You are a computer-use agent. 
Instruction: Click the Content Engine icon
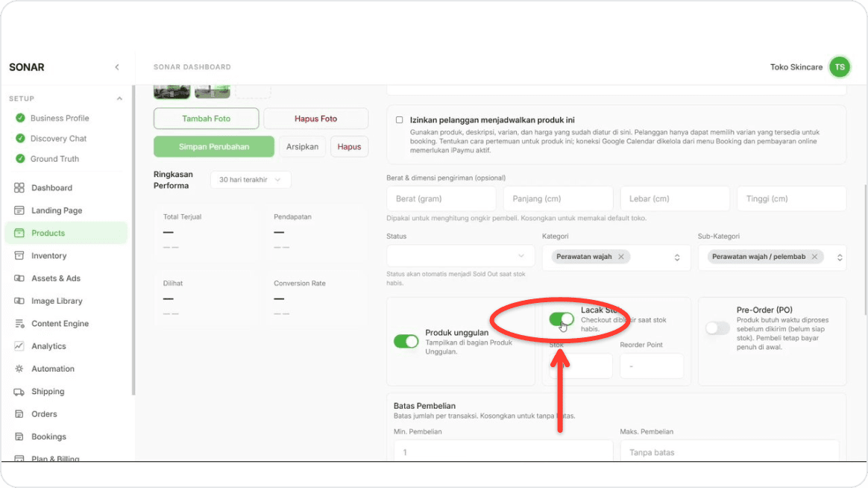(19, 324)
